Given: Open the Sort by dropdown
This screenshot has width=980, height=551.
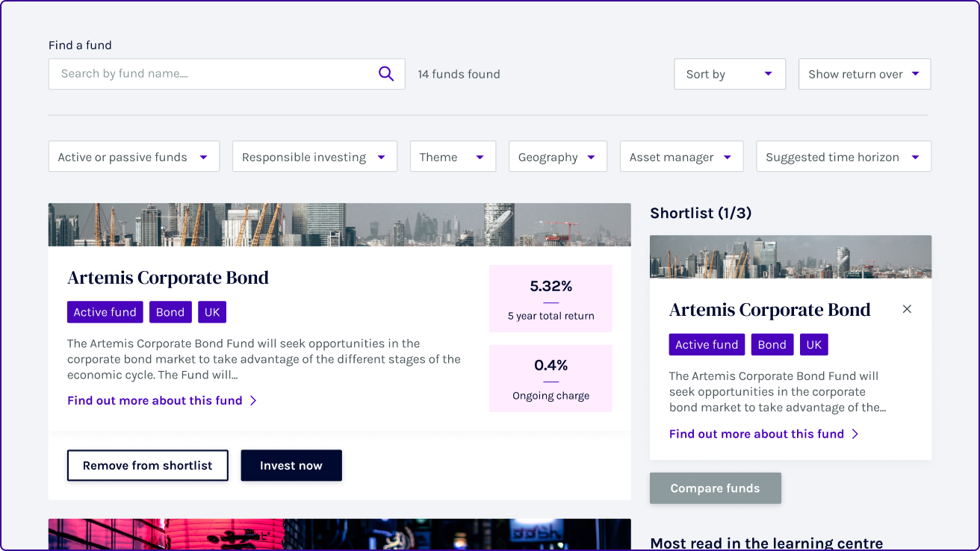Looking at the screenshot, I should 730,74.
